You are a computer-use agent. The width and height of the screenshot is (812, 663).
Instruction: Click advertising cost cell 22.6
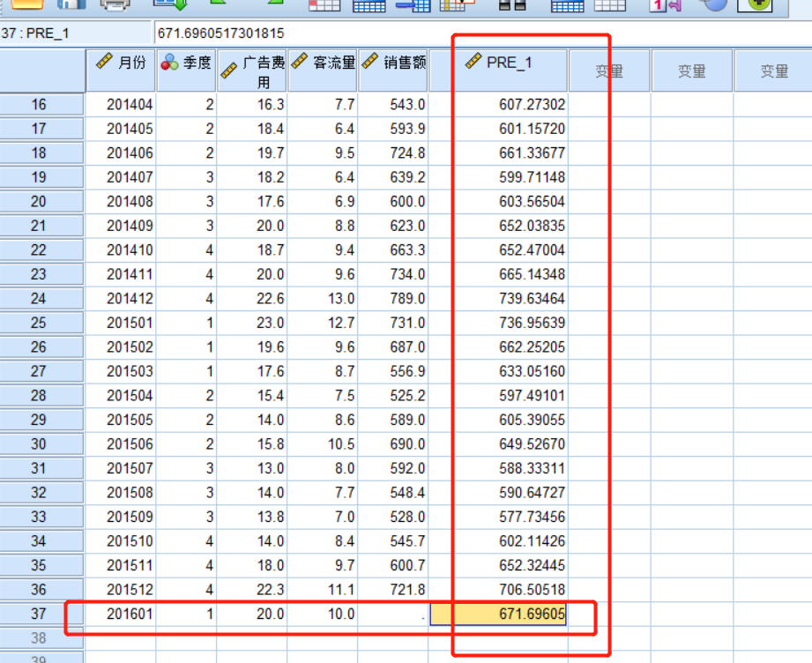coord(252,298)
